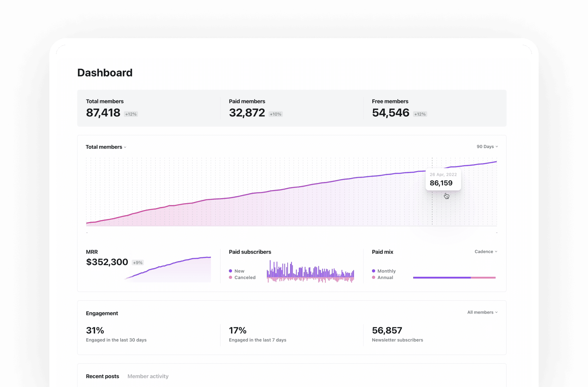This screenshot has width=588, height=387.
Task: Click the Engaged in the last 30 days label
Action: 116,340
